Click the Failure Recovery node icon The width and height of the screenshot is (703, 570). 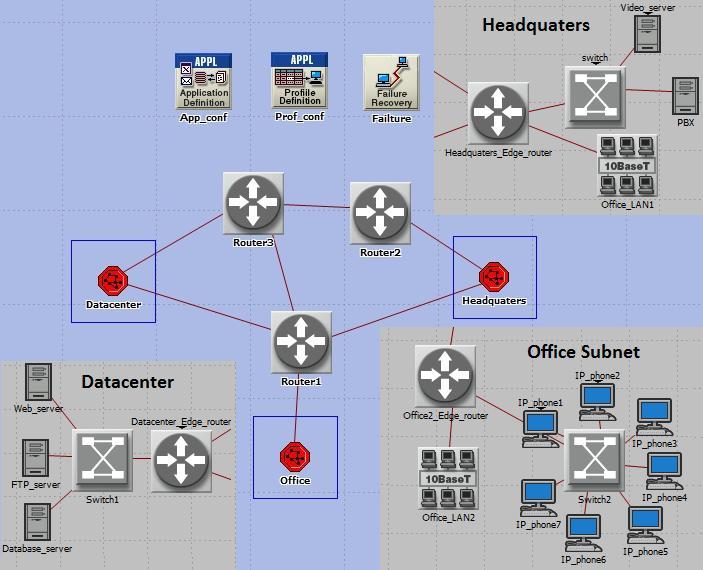pos(391,82)
